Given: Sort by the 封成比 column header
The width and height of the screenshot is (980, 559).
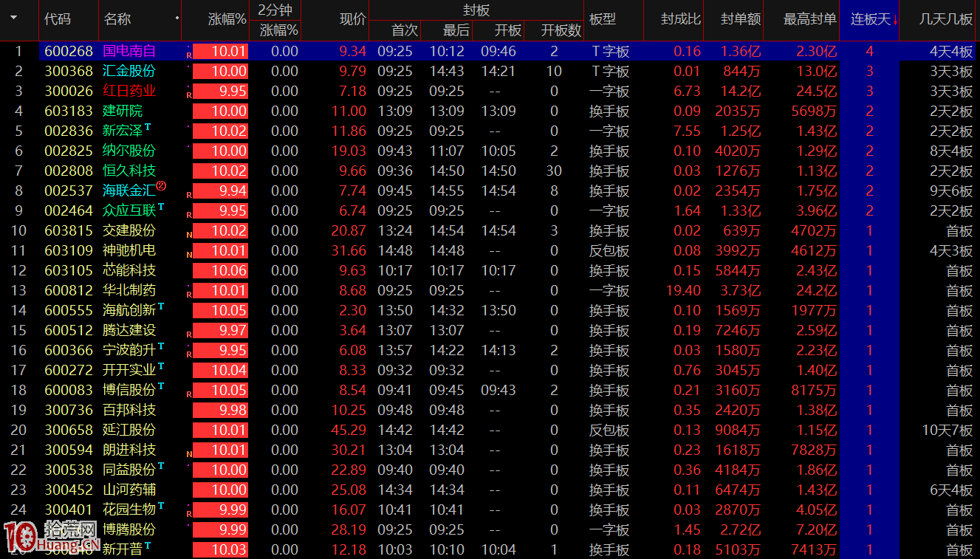Looking at the screenshot, I should 680,19.
